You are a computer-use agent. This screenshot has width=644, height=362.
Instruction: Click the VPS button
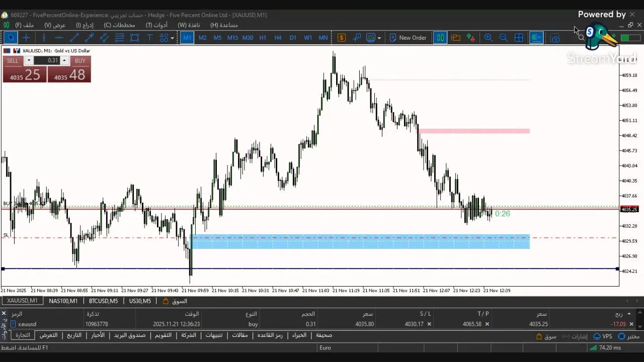point(603,336)
